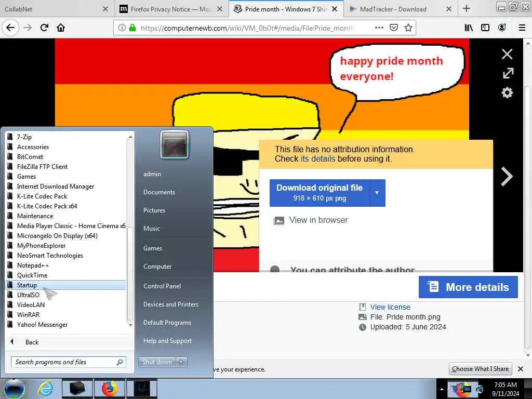Enter fullscreen in the media viewer
Screen dimensions: 532x399
tap(508, 73)
